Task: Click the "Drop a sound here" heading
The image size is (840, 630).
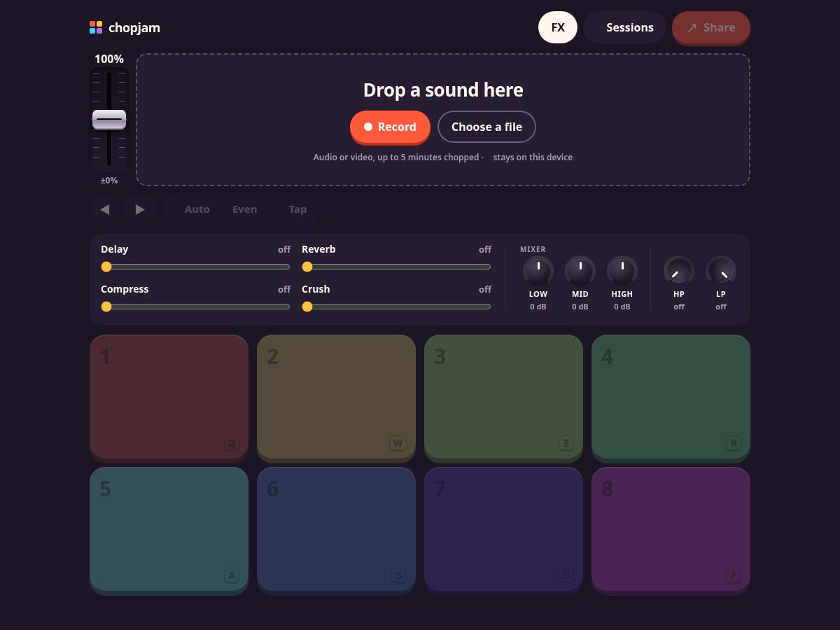Action: click(x=443, y=90)
